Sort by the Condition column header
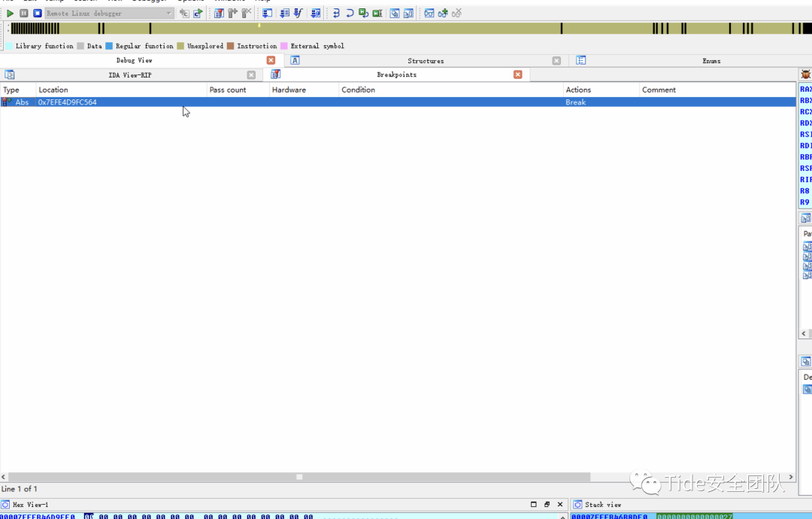Viewport: 812px width, 519px height. click(451, 90)
